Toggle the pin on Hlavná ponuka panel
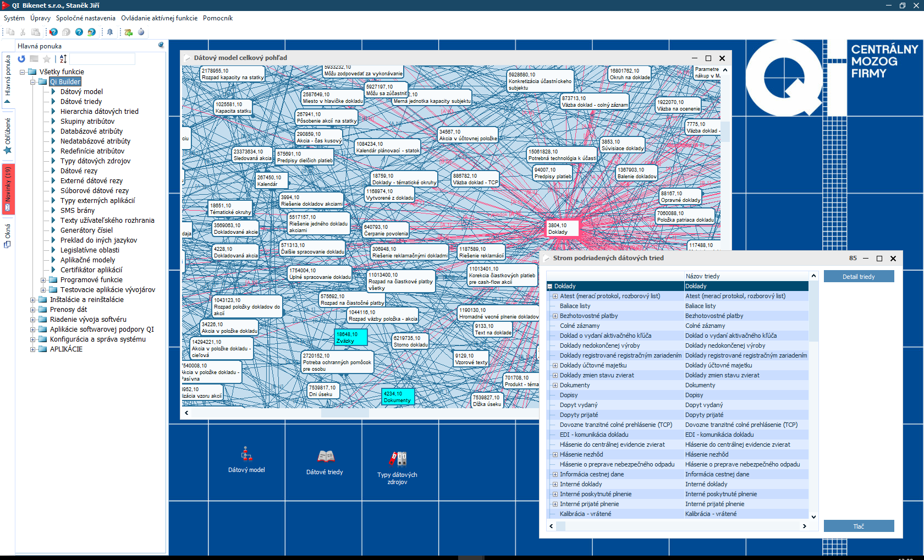The image size is (924, 560). (x=161, y=45)
